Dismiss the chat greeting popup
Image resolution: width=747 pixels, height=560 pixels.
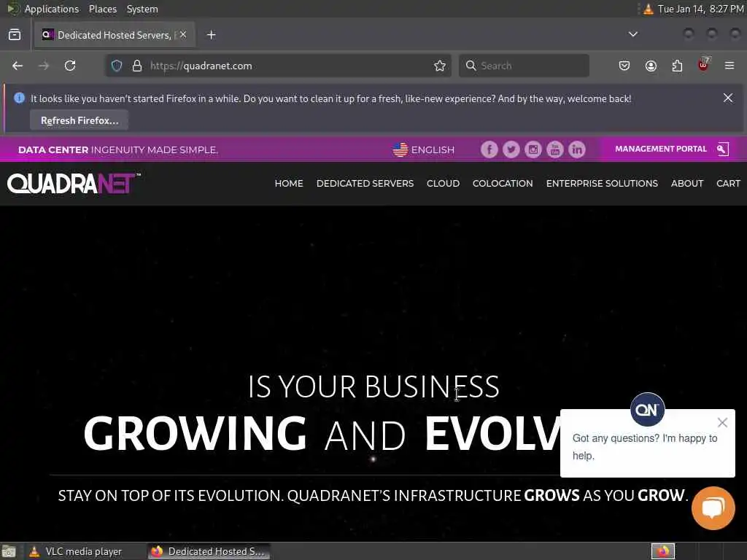[x=722, y=422]
